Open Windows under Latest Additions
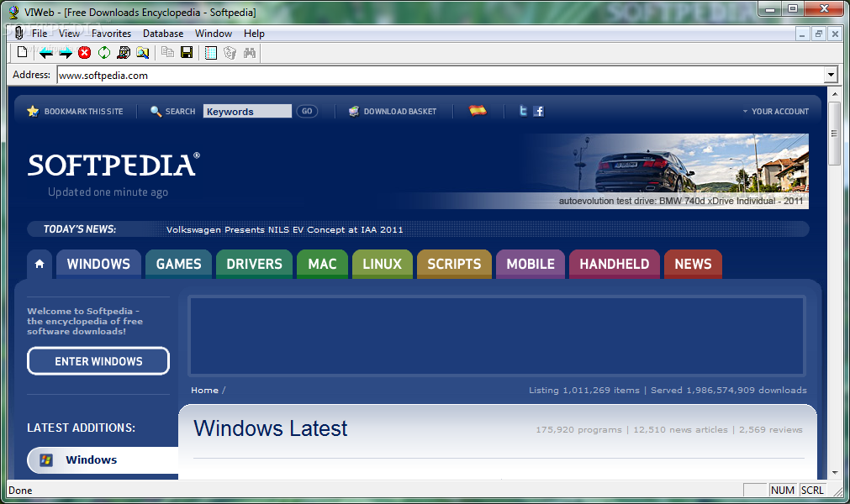The width and height of the screenshot is (850, 504). click(91, 459)
